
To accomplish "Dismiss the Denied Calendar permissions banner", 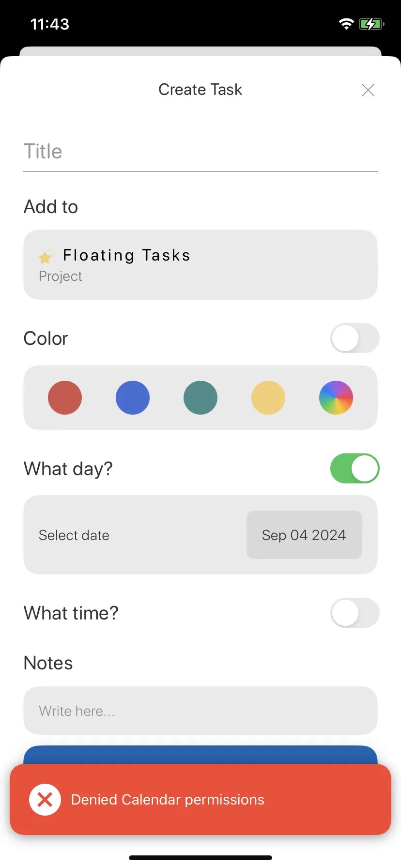I will tap(200, 799).
